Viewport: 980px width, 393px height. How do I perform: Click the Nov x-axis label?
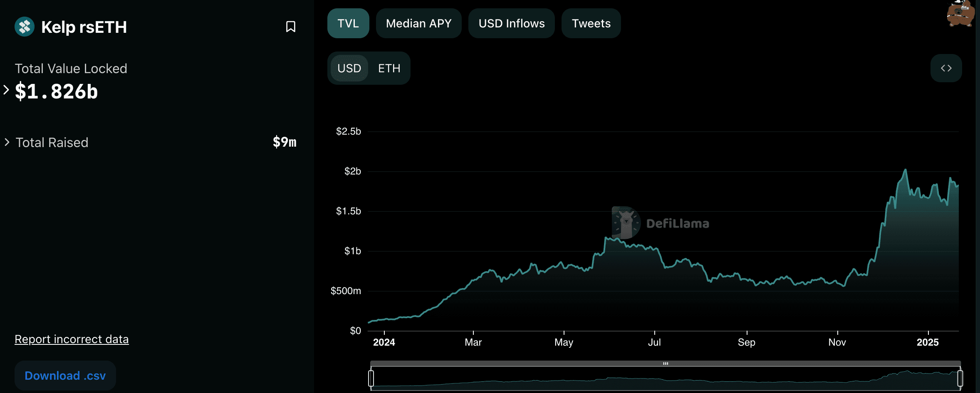837,342
